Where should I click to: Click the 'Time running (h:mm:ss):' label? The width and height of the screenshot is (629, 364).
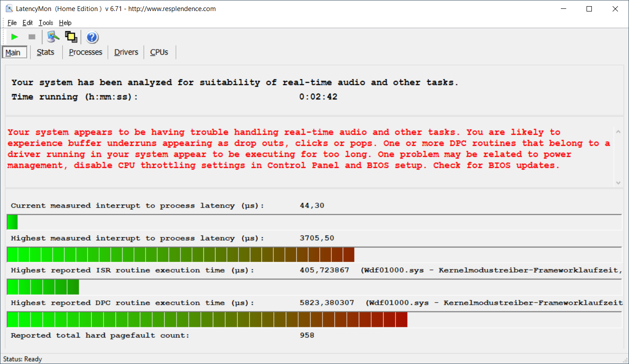[x=75, y=97]
